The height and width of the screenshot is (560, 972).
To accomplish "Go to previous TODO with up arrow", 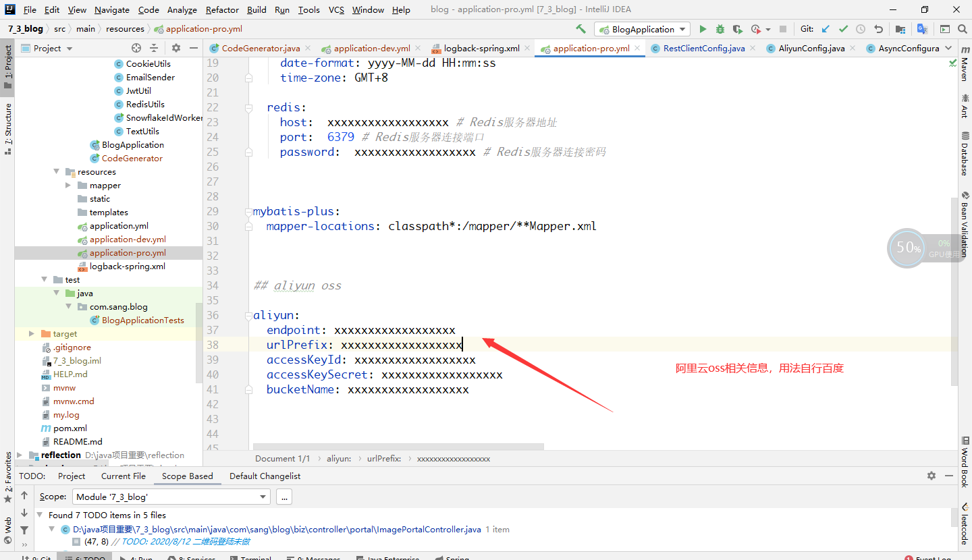I will (24, 496).
